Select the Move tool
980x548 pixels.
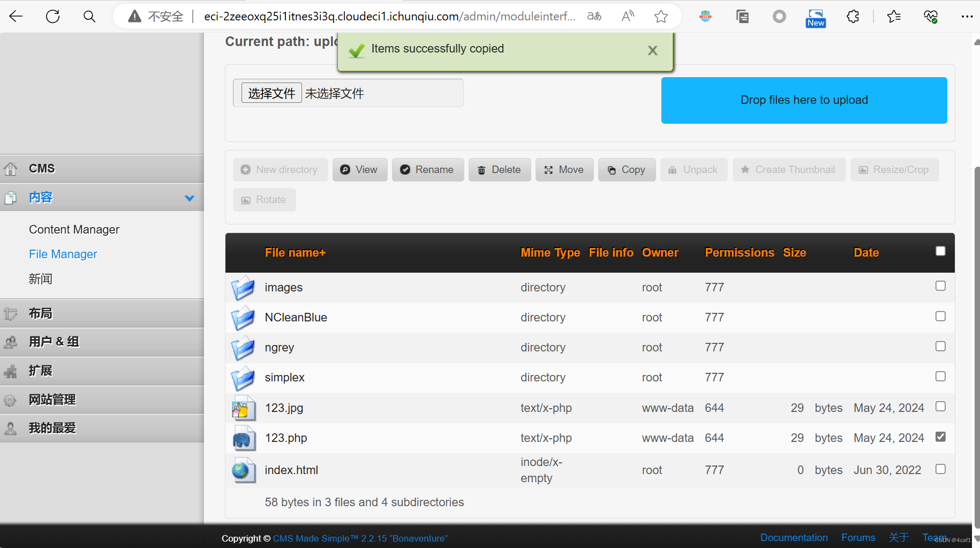pos(564,169)
